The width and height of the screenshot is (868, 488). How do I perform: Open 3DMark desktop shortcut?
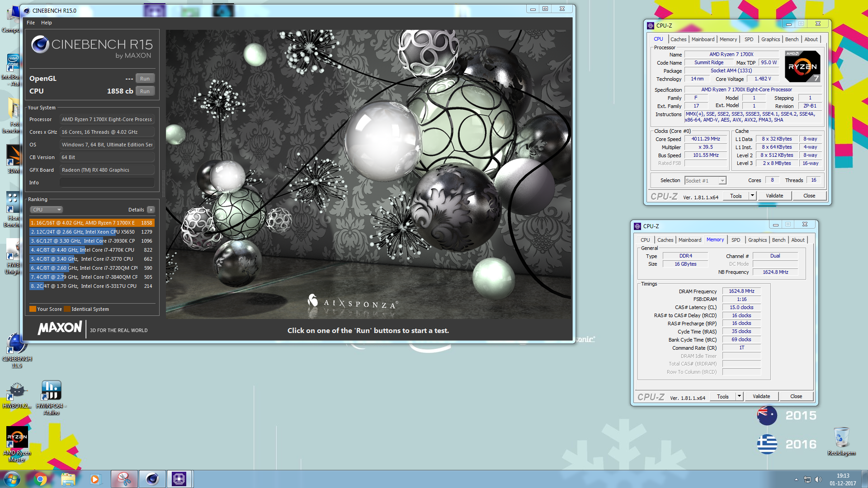13,159
